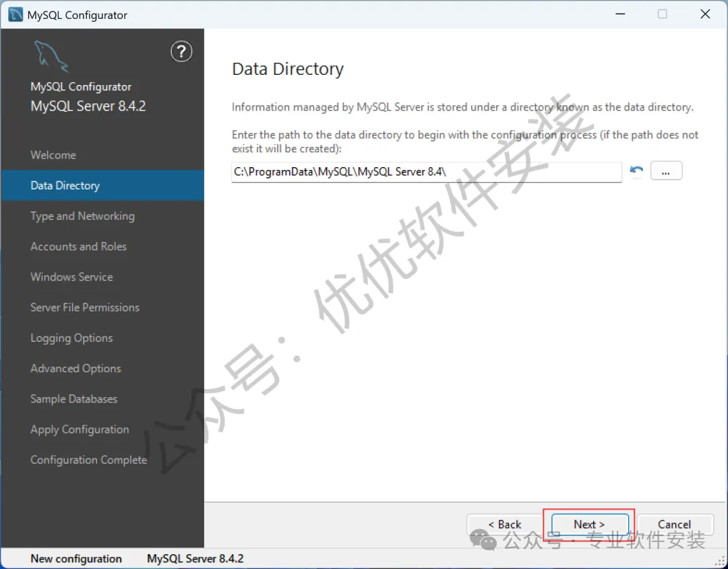Open Apply Configuration step
This screenshot has height=569, width=728.
102,429
